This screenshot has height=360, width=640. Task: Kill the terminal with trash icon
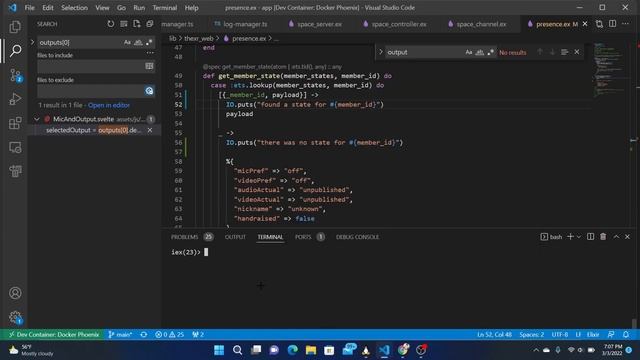pyautogui.click(x=603, y=237)
